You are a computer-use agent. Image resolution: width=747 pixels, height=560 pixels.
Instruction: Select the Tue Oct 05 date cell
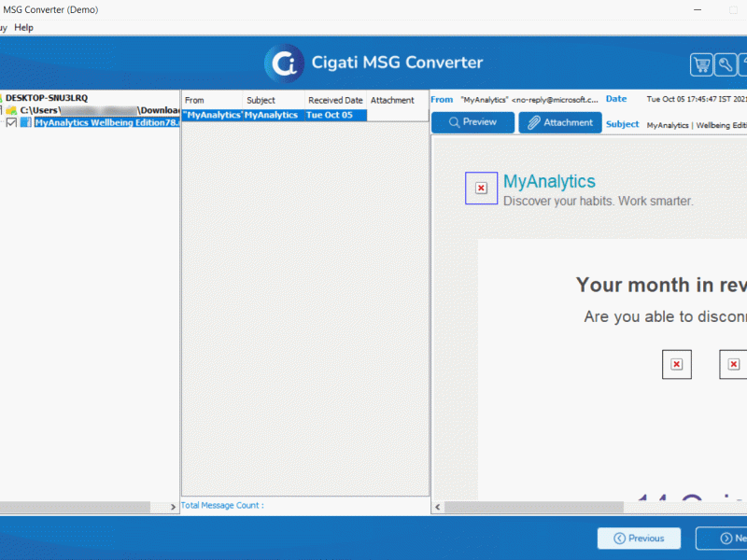[336, 115]
